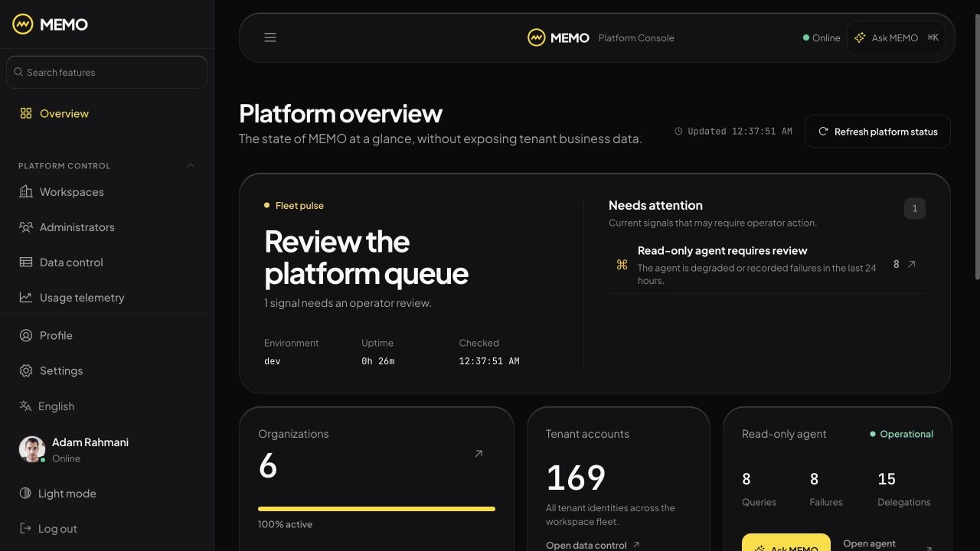Click the 15 Delegations value
980x551 pixels.
[x=887, y=479]
